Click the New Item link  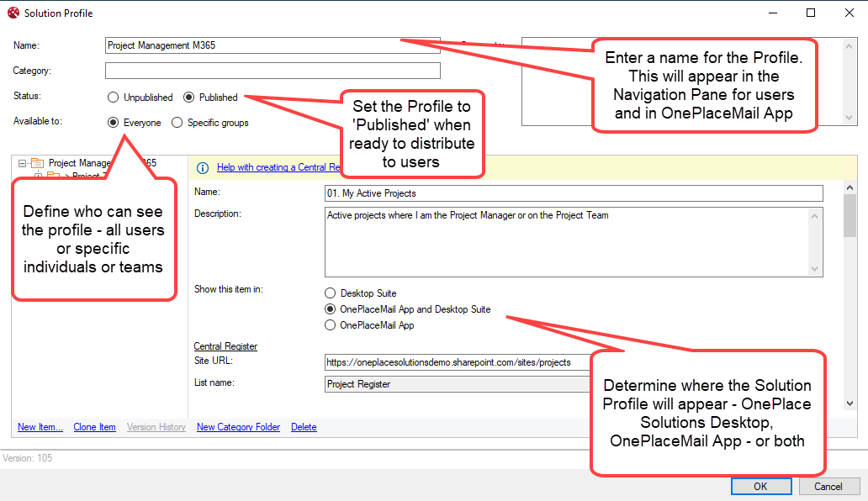40,427
